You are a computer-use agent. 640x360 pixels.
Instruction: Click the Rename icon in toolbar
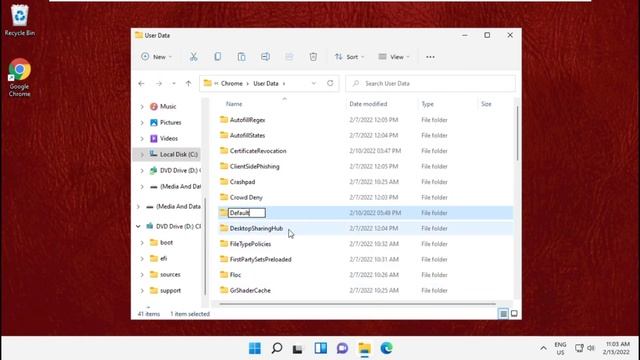pyautogui.click(x=265, y=57)
